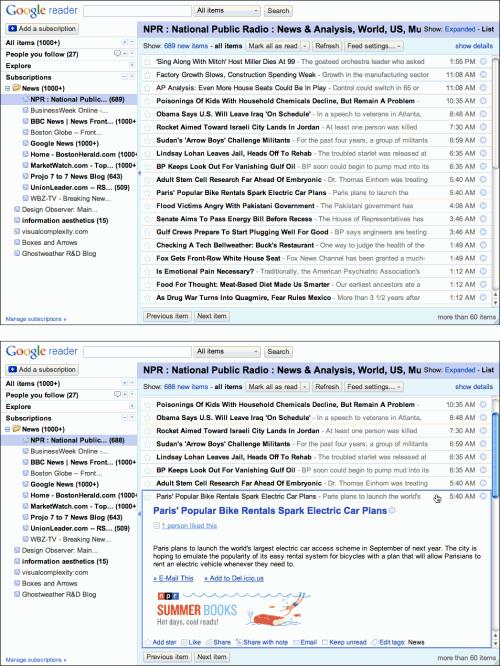Screen dimensions: 500x666
Task: Click 'Next item' button in top window
Action: [212, 316]
